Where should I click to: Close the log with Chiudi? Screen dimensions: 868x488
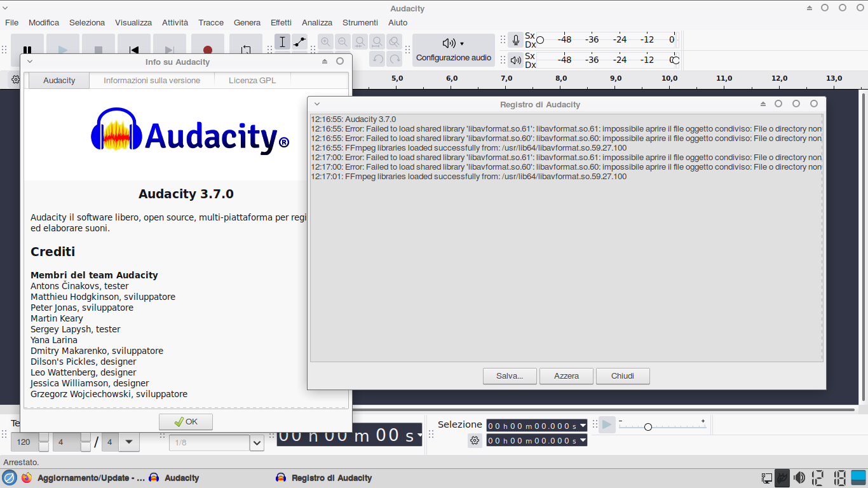tap(623, 376)
